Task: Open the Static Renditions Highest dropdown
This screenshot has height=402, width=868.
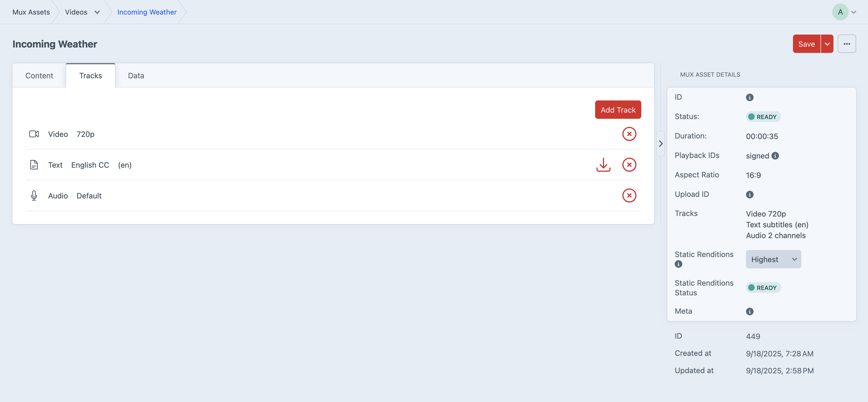Action: (773, 259)
